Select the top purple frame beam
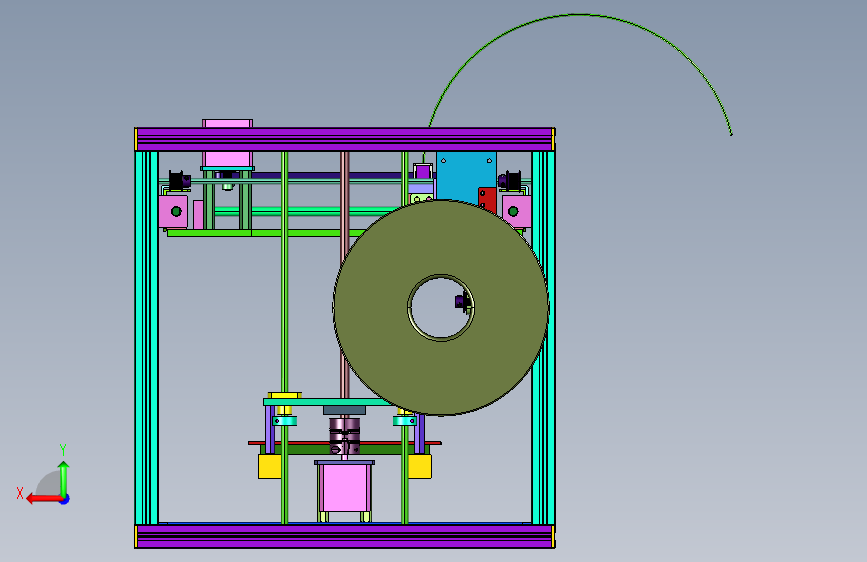The image size is (867, 562). click(x=344, y=139)
